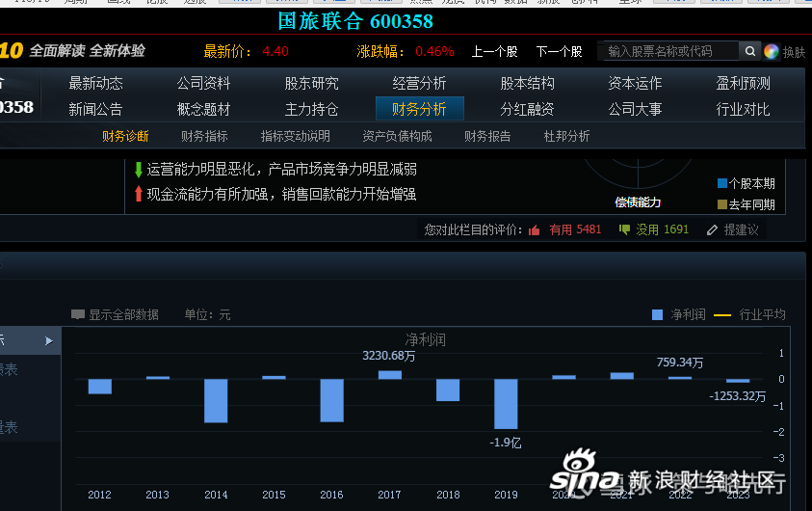This screenshot has height=511, width=812.
Task: Click the -1253.32万 value label
Action: (x=738, y=396)
